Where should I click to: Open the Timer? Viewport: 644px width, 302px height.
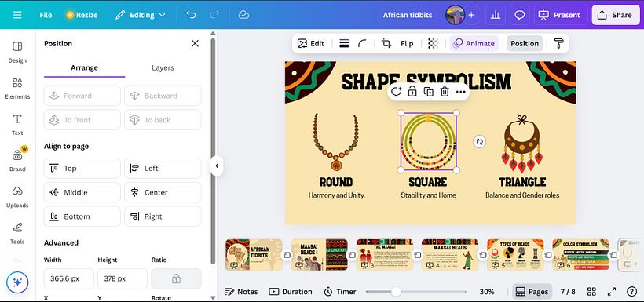point(339,292)
